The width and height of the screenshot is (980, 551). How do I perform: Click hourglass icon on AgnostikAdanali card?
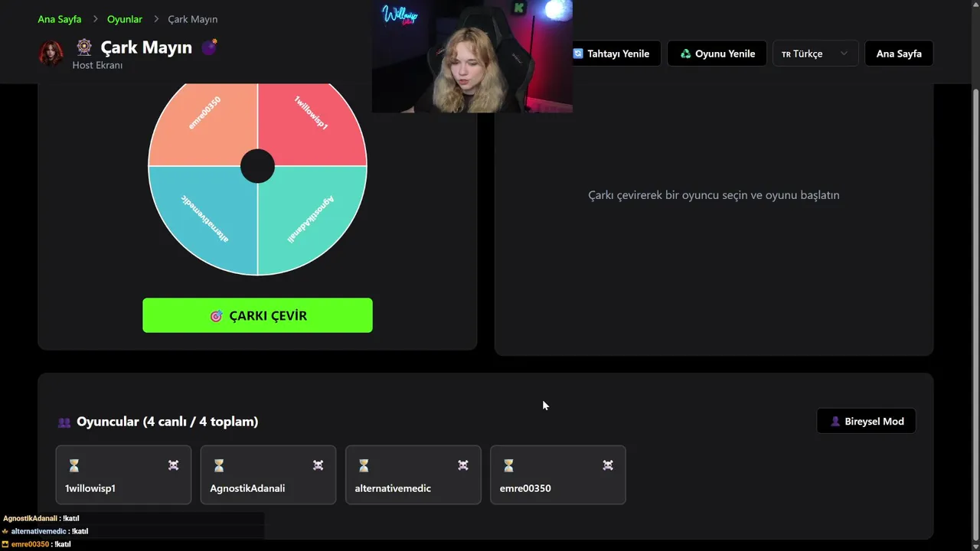(219, 465)
